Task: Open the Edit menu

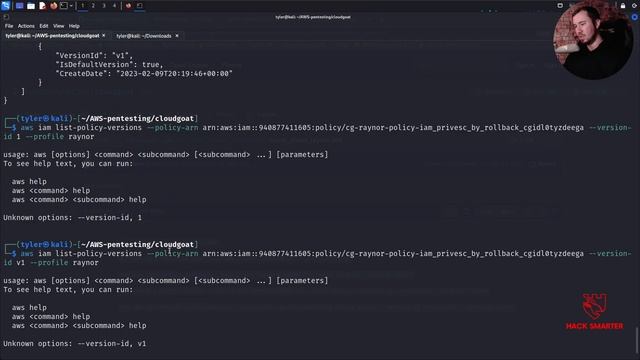Action: (44, 26)
